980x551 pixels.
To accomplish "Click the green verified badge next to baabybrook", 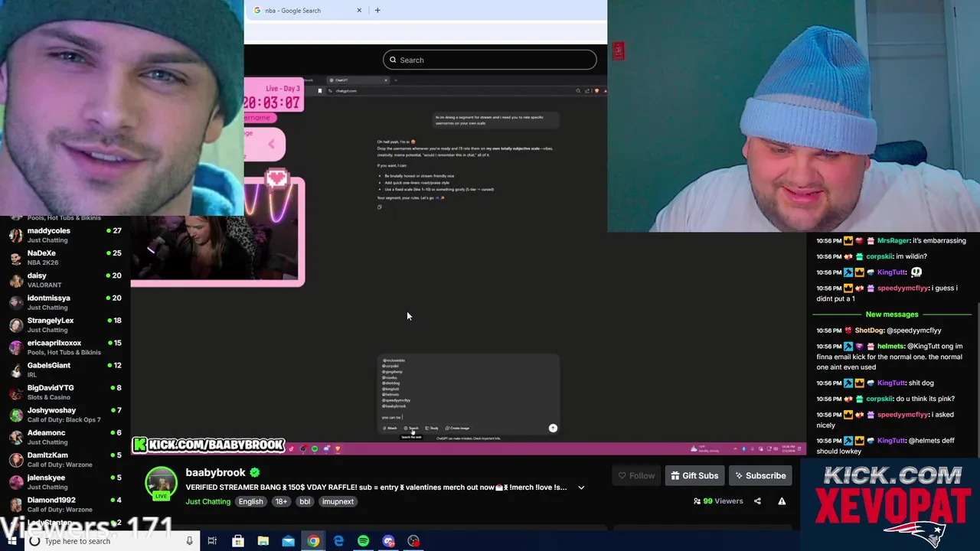I will click(254, 473).
